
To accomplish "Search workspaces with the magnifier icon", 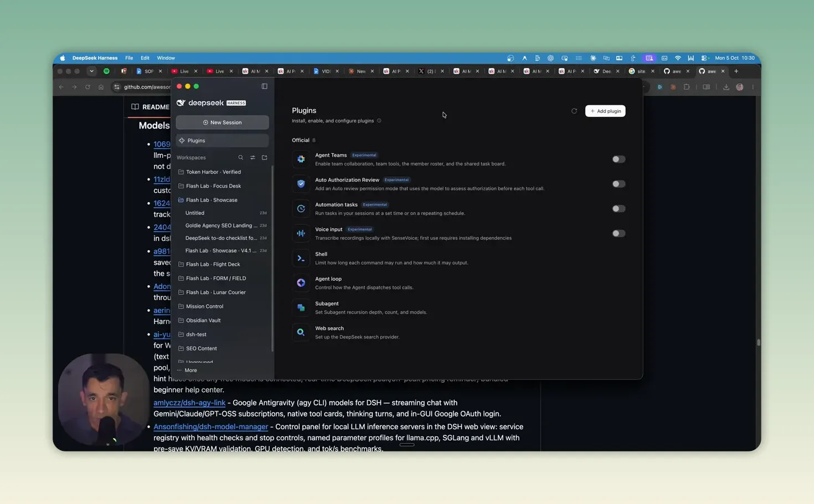I will tap(240, 157).
